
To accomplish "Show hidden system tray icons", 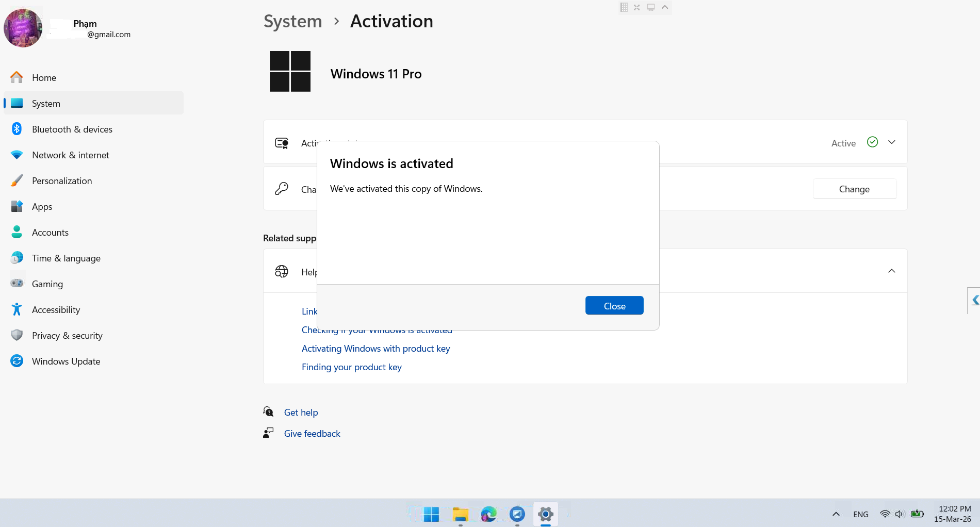I will tap(836, 514).
